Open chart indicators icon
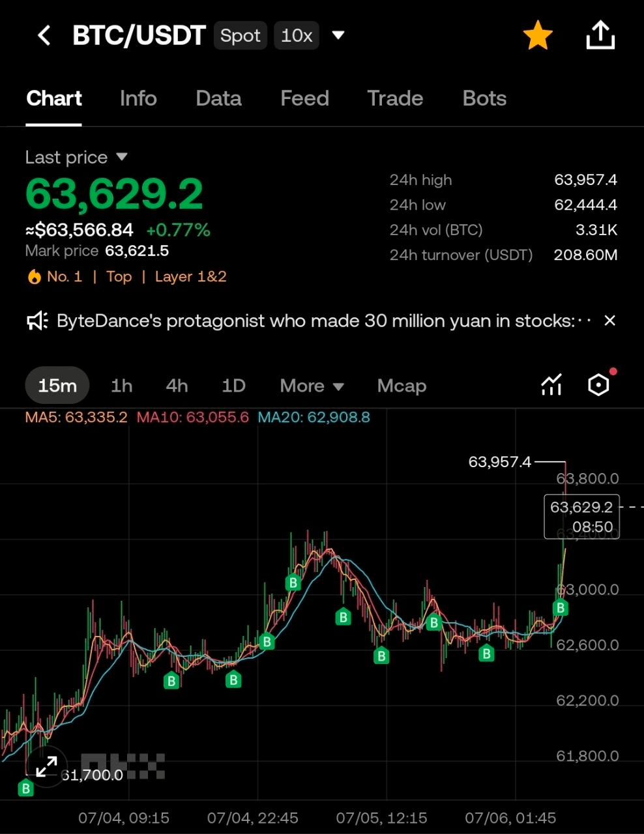The width and height of the screenshot is (644, 834). pos(551,385)
